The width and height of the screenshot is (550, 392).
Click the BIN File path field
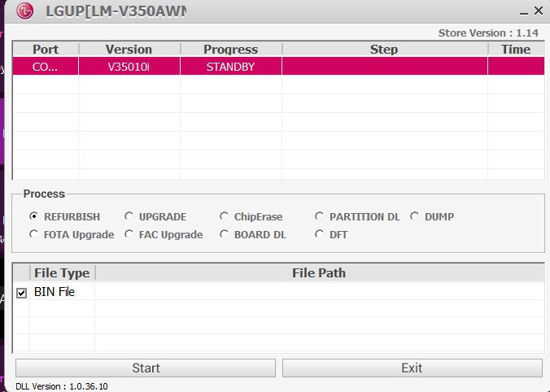320,292
